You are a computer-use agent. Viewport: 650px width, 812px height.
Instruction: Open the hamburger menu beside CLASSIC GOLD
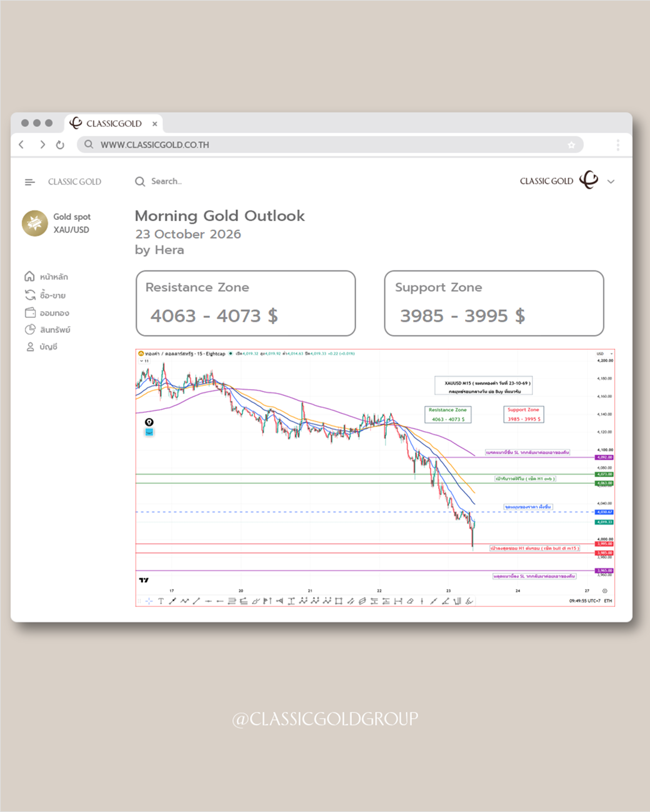pos(29,182)
